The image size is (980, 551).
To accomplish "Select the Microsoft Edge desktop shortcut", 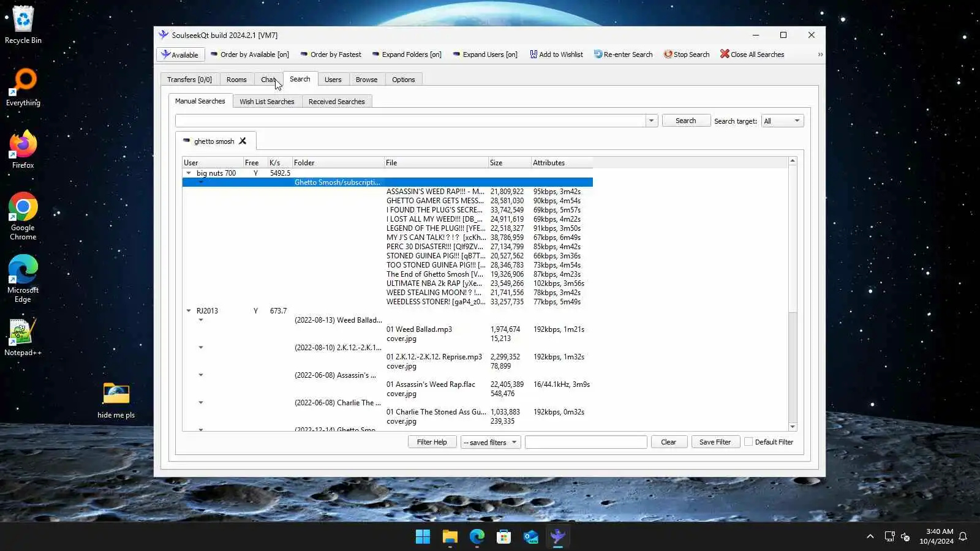I will [23, 279].
